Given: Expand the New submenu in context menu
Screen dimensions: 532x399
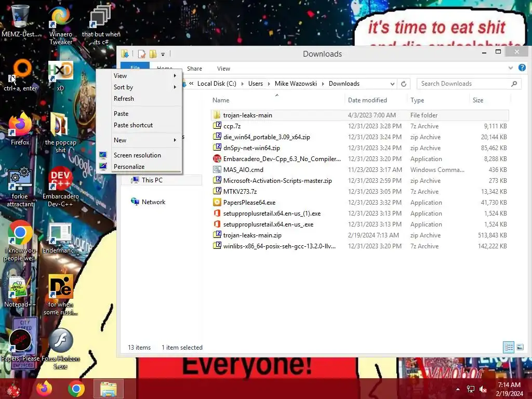Looking at the screenshot, I should (175, 140).
